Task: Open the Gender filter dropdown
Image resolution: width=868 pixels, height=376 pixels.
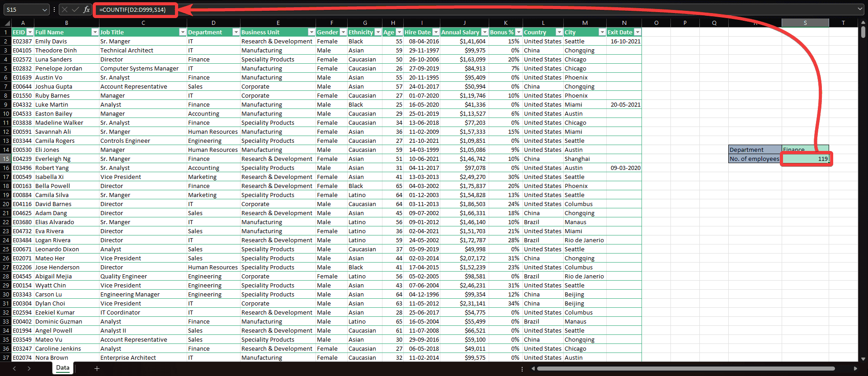Action: (343, 32)
